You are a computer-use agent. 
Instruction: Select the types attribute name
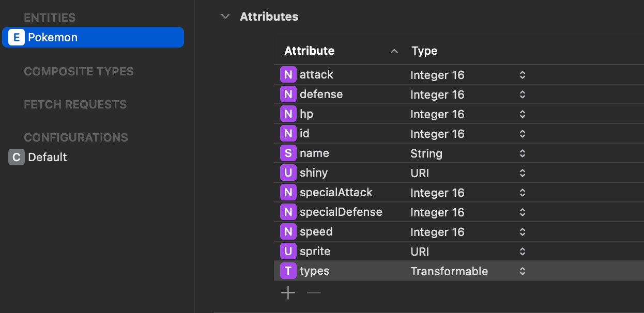point(314,271)
